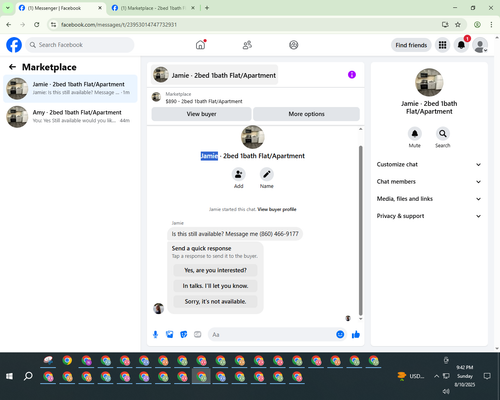Open conversation information purple icon

(x=352, y=75)
